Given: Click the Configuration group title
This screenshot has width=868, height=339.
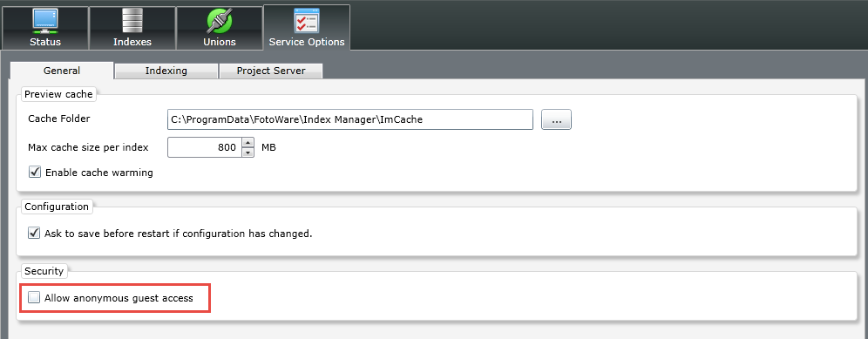Looking at the screenshot, I should click(57, 207).
